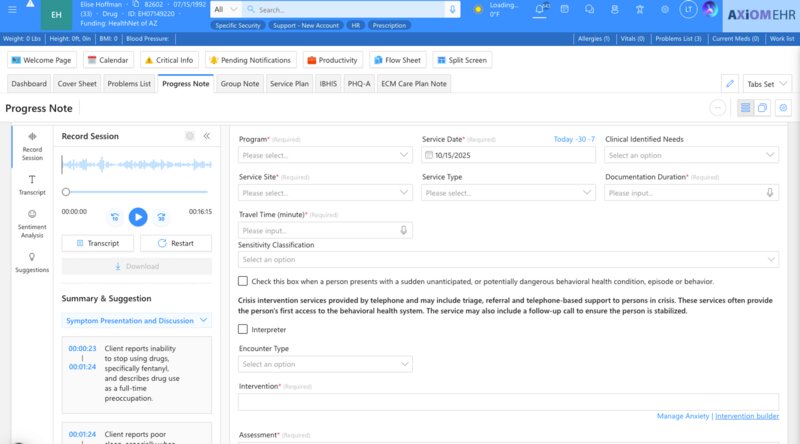Open the Program dropdown
800x444 pixels.
(325, 155)
